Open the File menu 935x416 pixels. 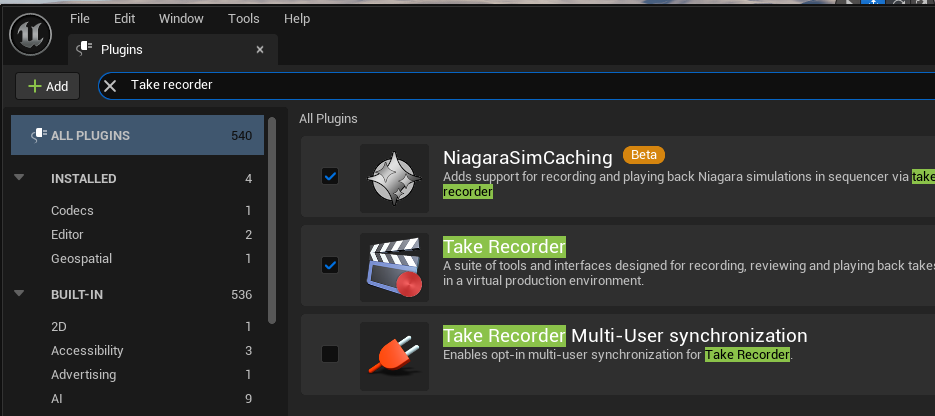tap(79, 18)
